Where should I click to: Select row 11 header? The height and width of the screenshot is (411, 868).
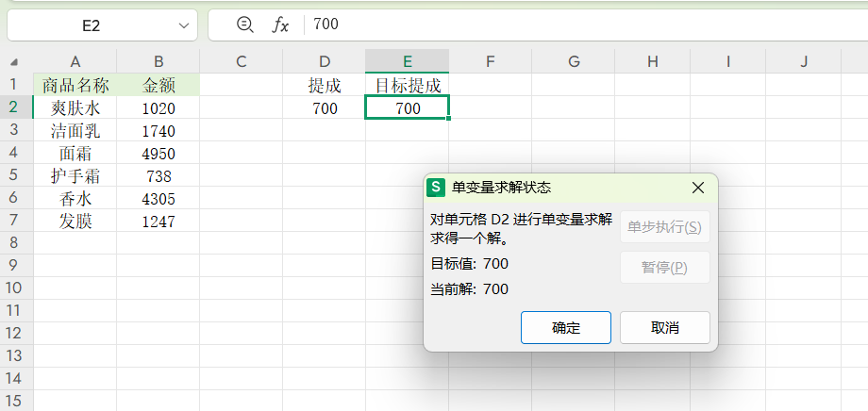point(17,311)
